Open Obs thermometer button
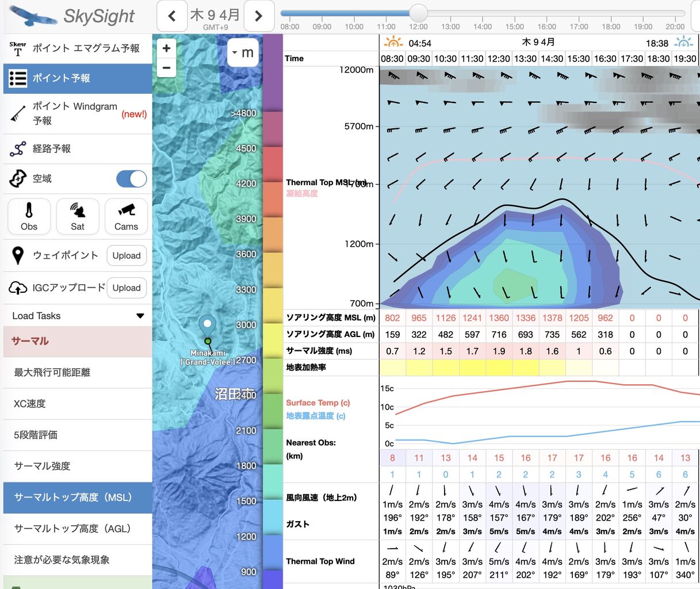700x589 pixels. point(29,216)
